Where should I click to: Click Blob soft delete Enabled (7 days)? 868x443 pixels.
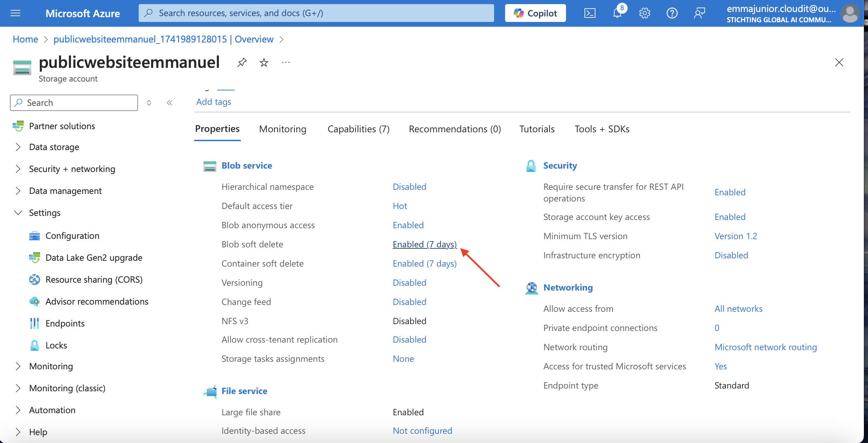[425, 244]
